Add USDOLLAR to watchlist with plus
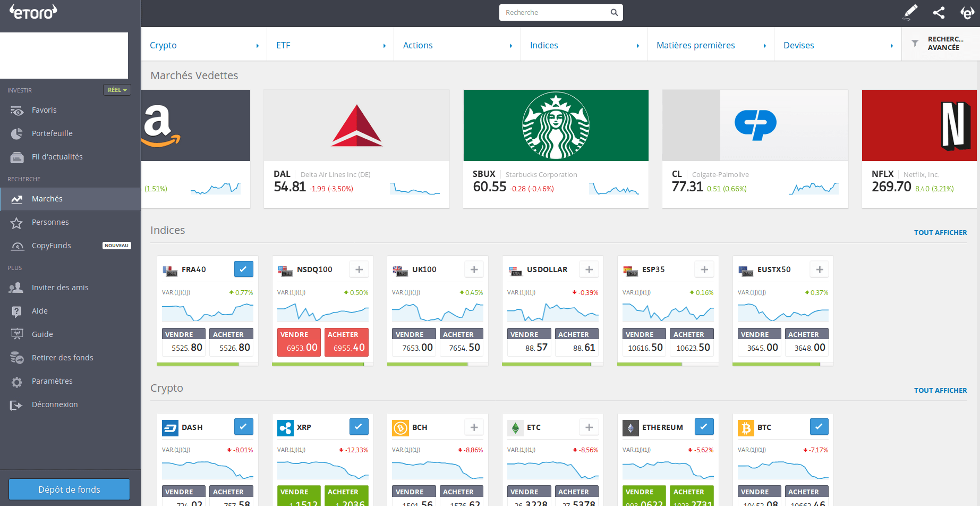The width and height of the screenshot is (980, 506). [x=589, y=269]
